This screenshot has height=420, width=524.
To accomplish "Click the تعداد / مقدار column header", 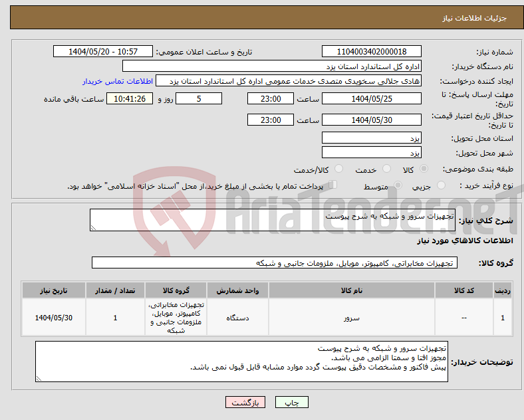I will (x=115, y=290).
